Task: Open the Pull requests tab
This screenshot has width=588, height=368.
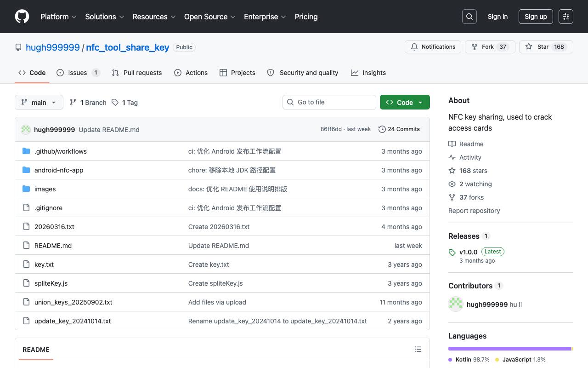Action: [x=137, y=73]
